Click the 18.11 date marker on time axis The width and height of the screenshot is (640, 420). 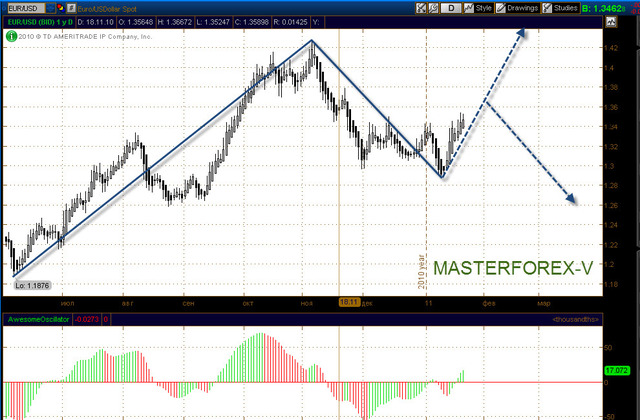pyautogui.click(x=349, y=302)
